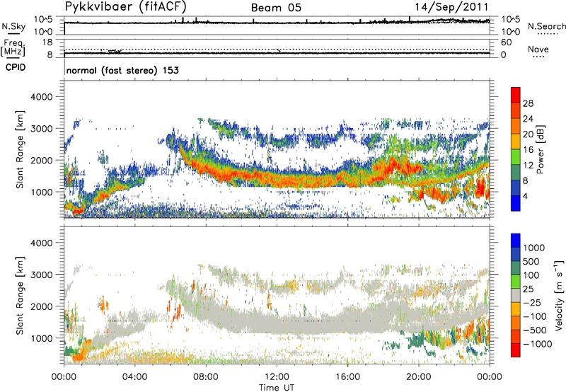Click the '18' frequency axis tick label
This screenshot has height=392, width=566.
click(47, 42)
